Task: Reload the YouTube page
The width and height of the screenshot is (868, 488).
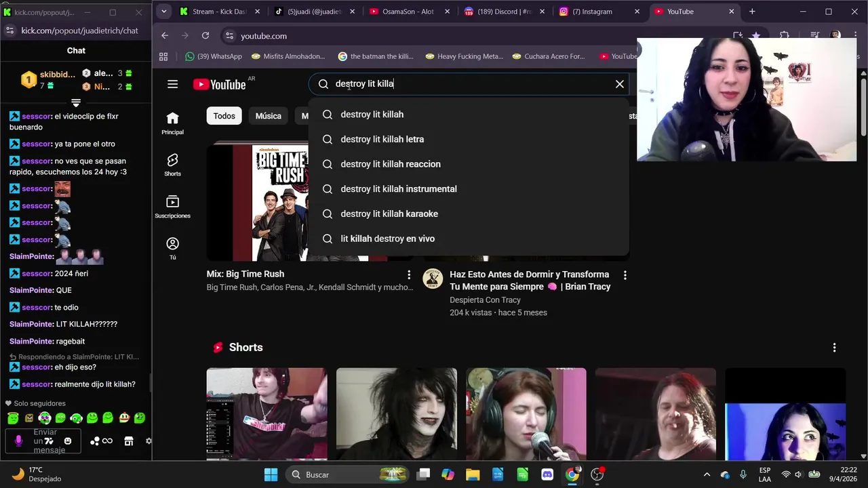Action: [205, 36]
